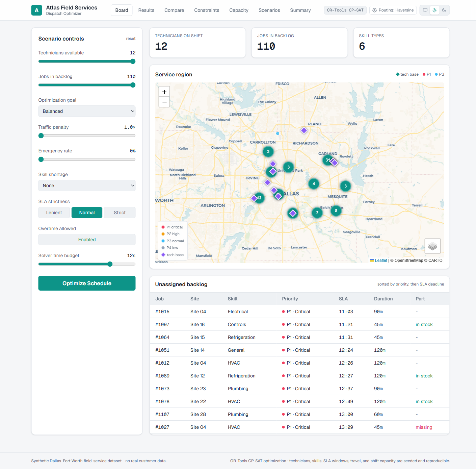Click HVAC skill in job #1012 row
The image size is (476, 469).
(234, 363)
